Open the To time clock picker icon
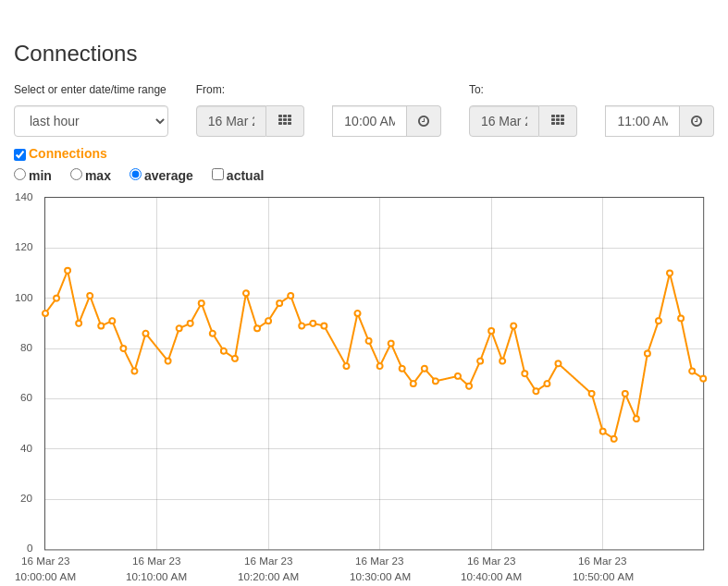This screenshot has height=586, width=728. point(697,121)
